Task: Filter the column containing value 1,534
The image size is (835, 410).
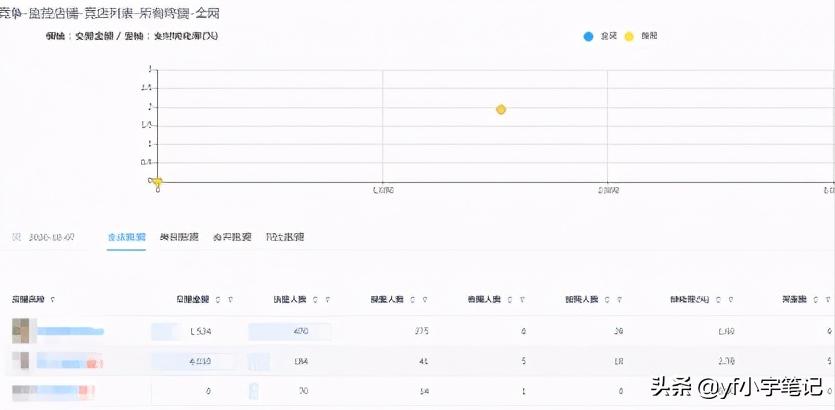Action: pos(230,300)
